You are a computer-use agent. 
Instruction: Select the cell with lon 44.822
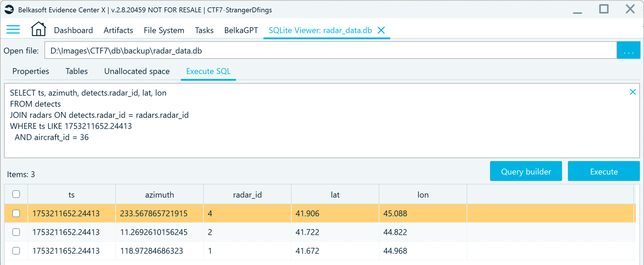pos(423,232)
